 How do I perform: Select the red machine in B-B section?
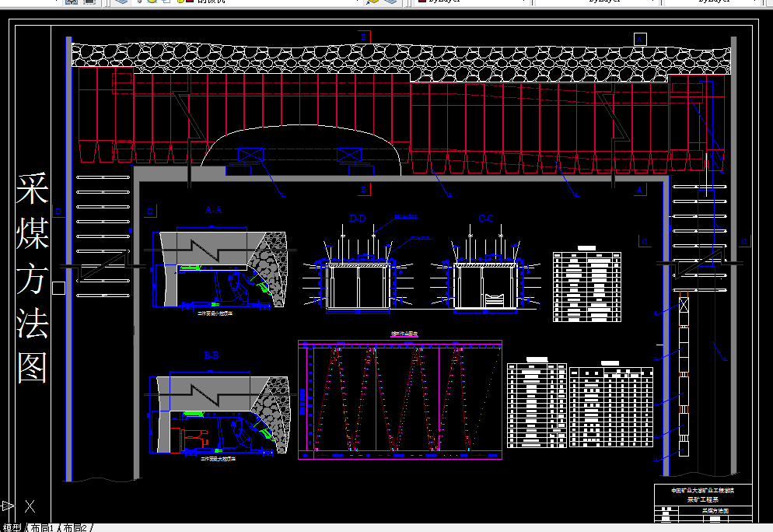[x=190, y=439]
